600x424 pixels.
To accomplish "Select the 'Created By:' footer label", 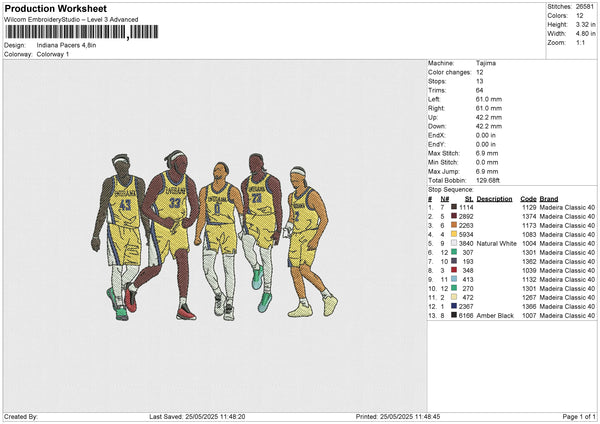I will tap(21, 416).
